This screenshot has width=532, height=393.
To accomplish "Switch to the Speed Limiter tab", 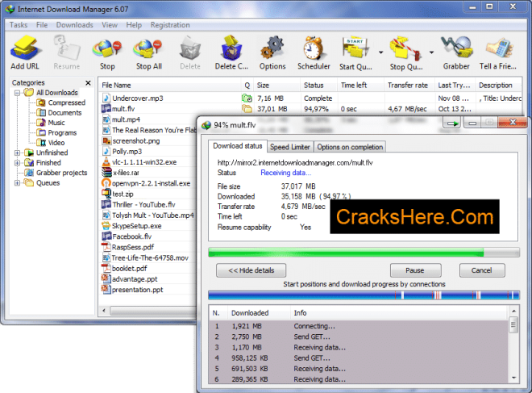I will click(290, 147).
